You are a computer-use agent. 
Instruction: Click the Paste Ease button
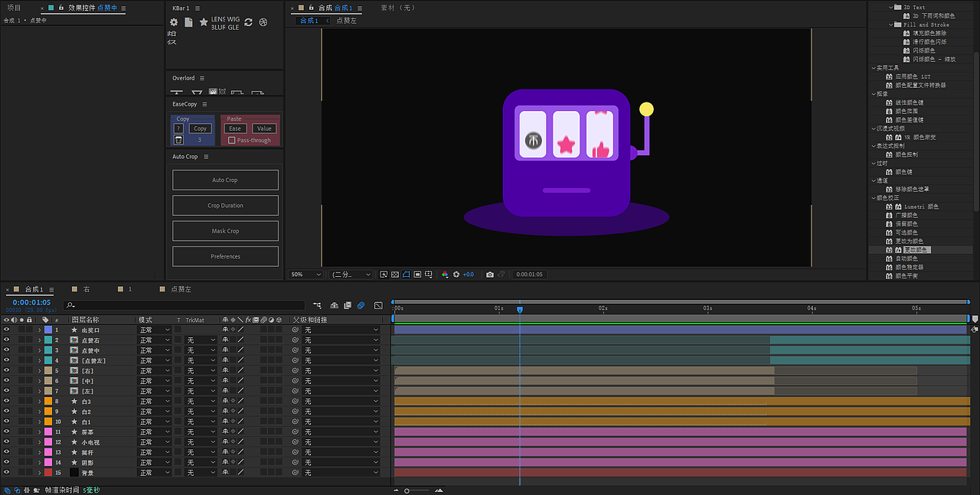tap(235, 129)
